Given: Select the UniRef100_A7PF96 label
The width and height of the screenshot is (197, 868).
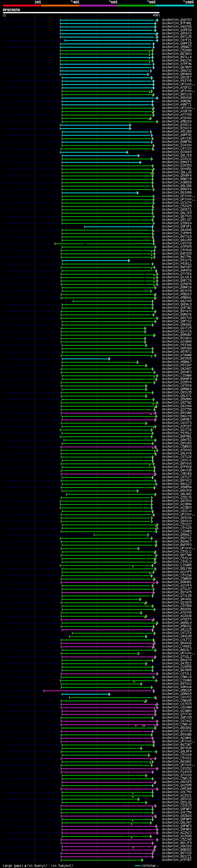Looking at the screenshot, I should click(177, 64).
